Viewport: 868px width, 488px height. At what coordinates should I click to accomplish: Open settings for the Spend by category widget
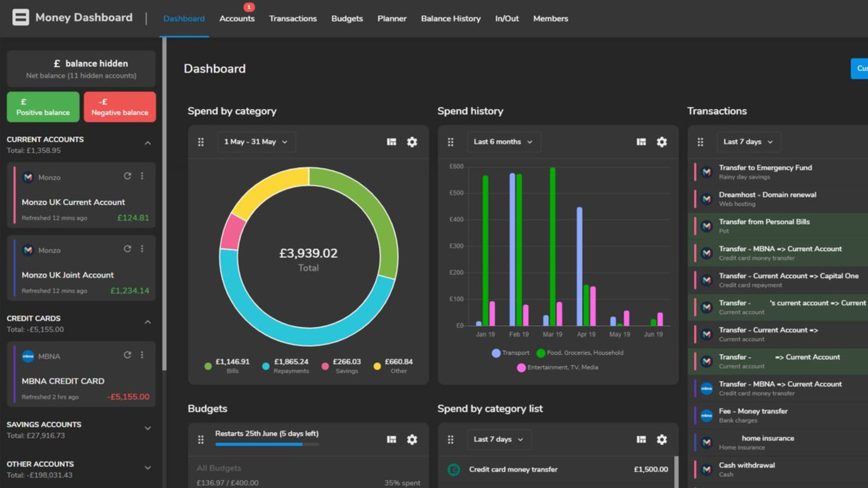click(411, 141)
